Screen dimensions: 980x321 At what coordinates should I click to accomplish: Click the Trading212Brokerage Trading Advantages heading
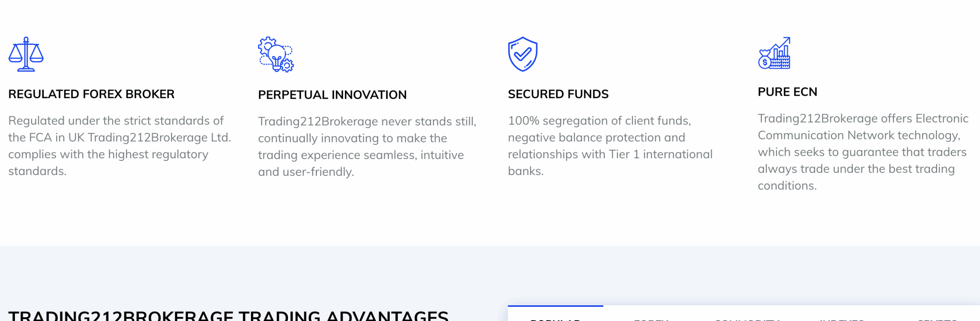[229, 316]
